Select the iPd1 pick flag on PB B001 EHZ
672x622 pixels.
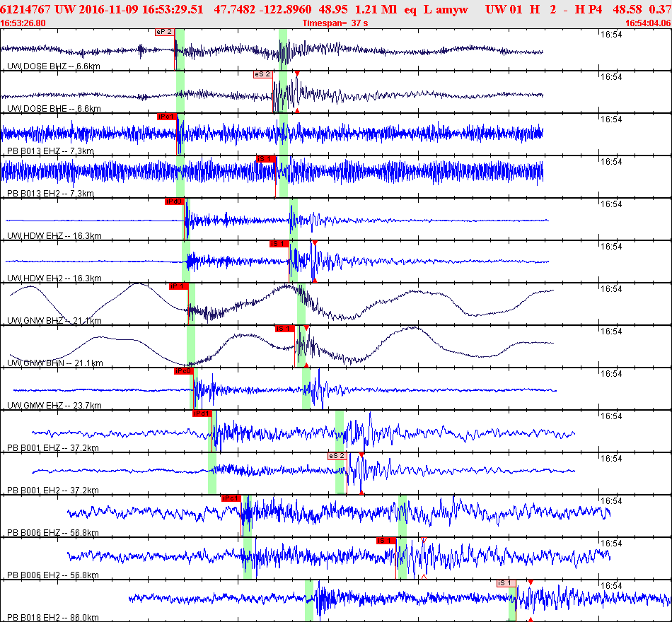[x=202, y=413]
